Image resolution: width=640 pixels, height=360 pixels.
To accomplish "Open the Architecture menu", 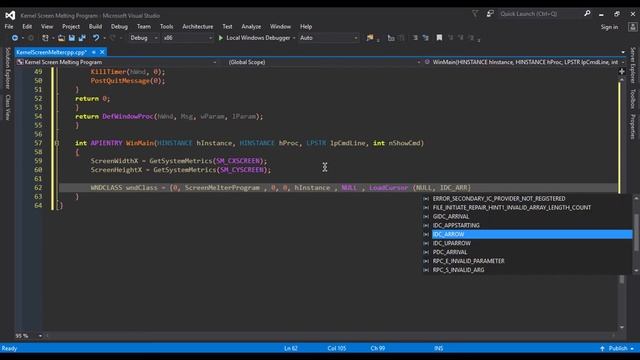I will (198, 27).
